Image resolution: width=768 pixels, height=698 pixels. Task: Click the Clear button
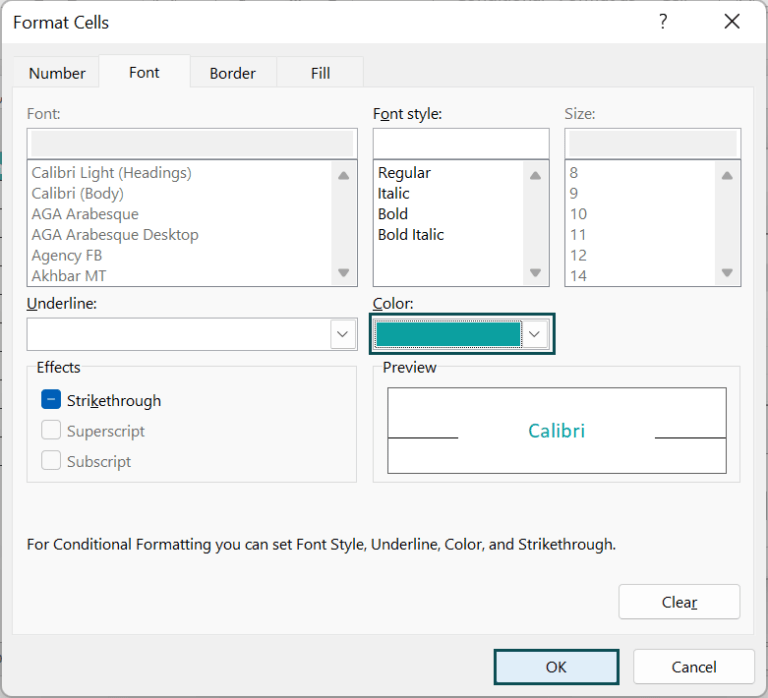(x=679, y=602)
